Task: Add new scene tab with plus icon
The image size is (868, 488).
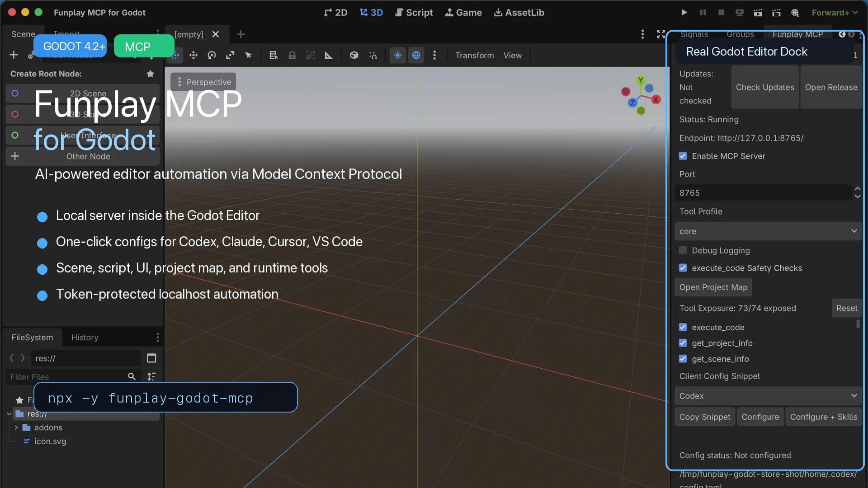Action: click(x=241, y=34)
